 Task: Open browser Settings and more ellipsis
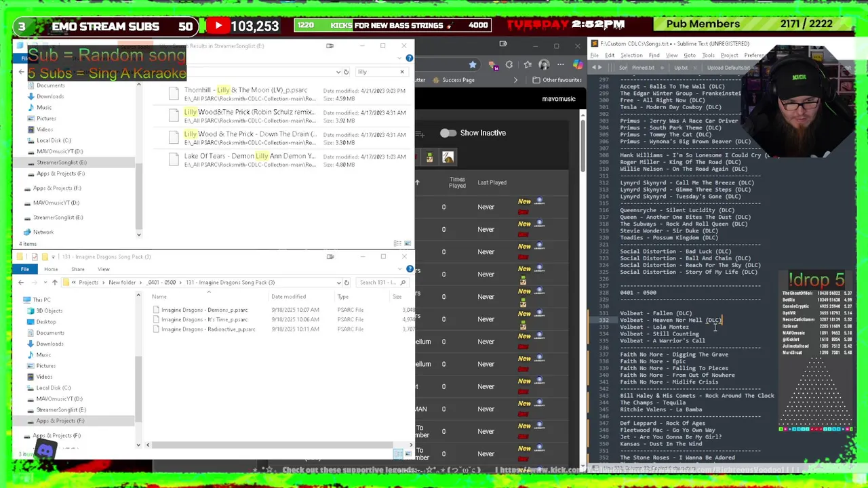pos(561,65)
